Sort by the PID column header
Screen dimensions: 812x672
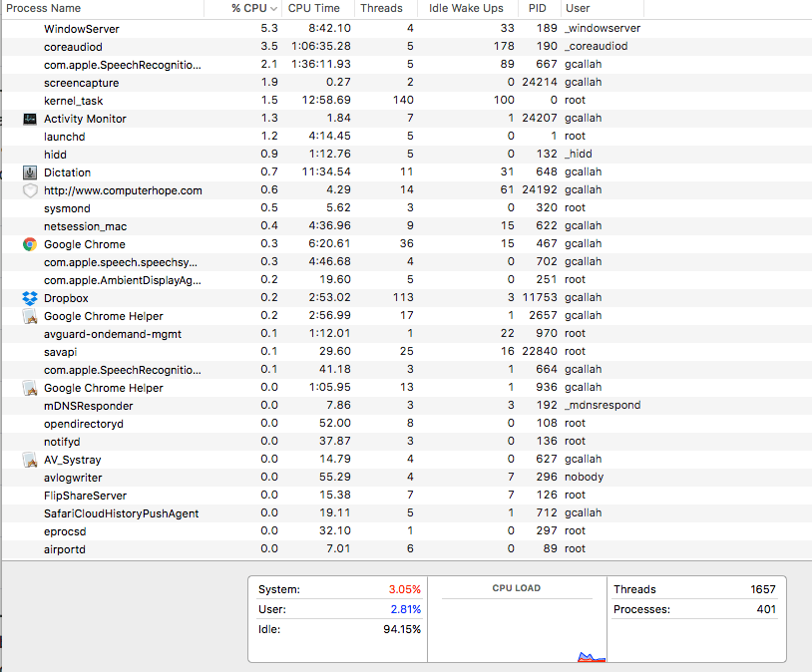(538, 8)
